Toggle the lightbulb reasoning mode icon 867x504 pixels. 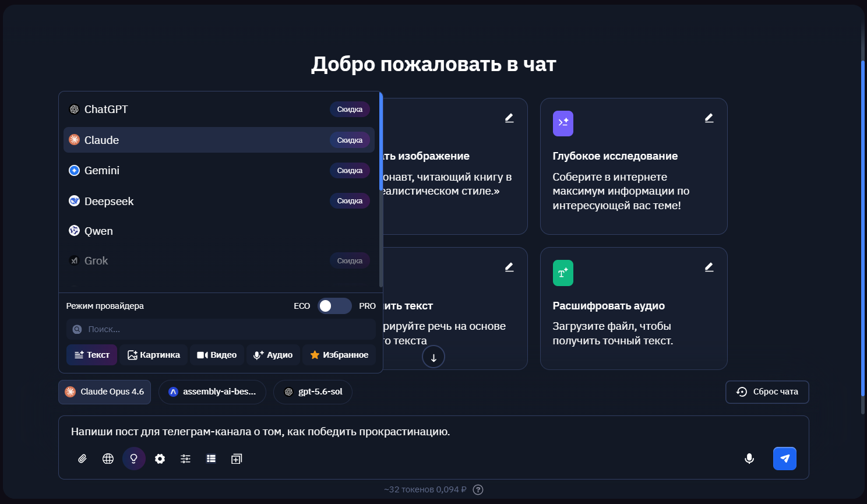coord(134,459)
